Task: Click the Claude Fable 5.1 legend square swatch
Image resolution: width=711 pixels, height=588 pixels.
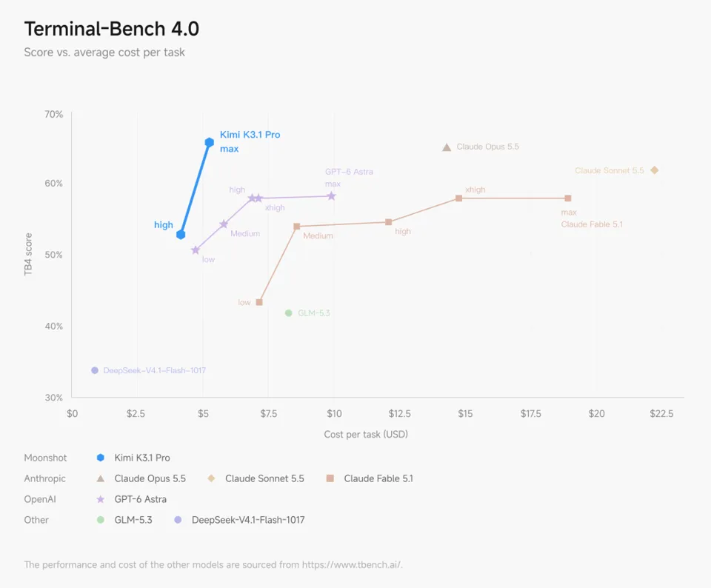Action: click(330, 478)
